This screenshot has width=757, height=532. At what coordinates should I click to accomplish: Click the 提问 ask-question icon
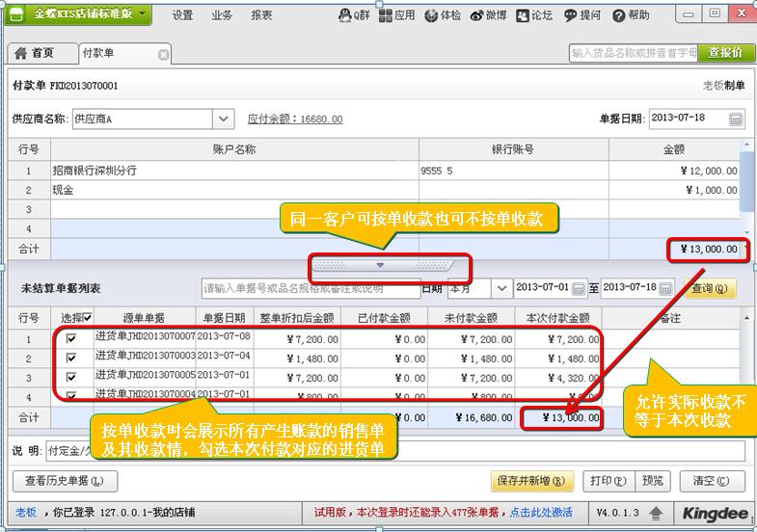tap(582, 15)
